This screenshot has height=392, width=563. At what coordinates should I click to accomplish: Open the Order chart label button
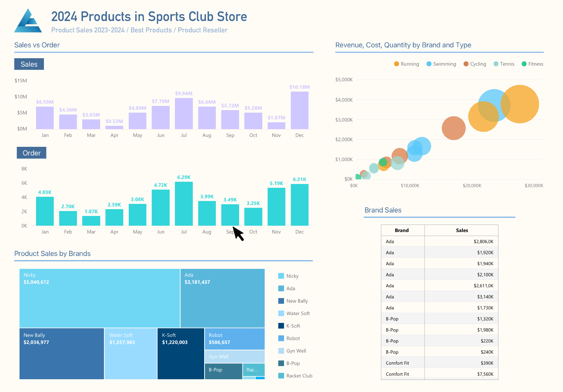32,153
